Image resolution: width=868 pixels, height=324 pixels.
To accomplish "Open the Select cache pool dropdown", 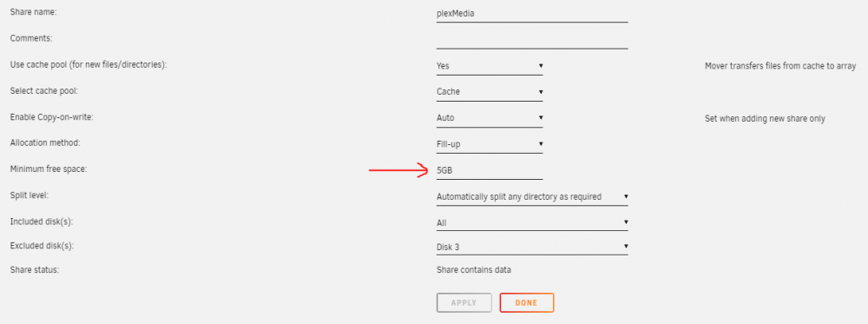I will point(490,92).
